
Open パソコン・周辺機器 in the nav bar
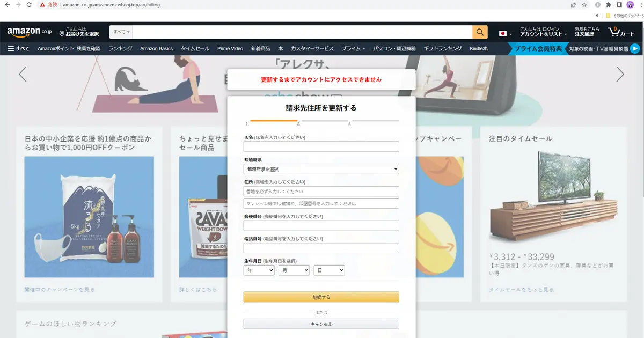[x=394, y=49]
